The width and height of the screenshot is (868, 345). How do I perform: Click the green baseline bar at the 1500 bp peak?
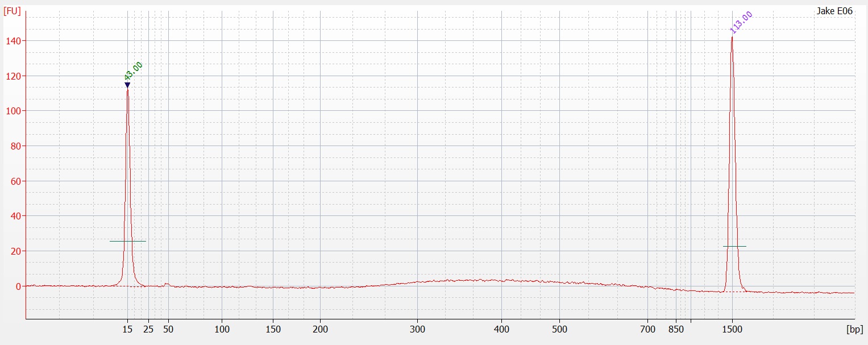pos(734,246)
